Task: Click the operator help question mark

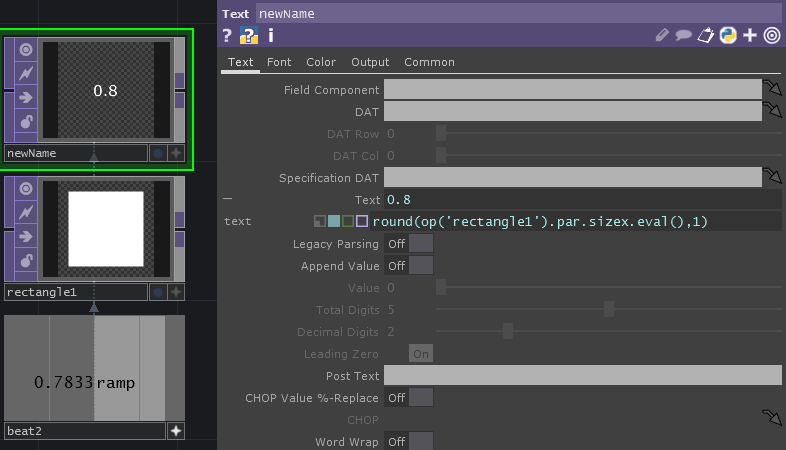Action: coord(227,36)
